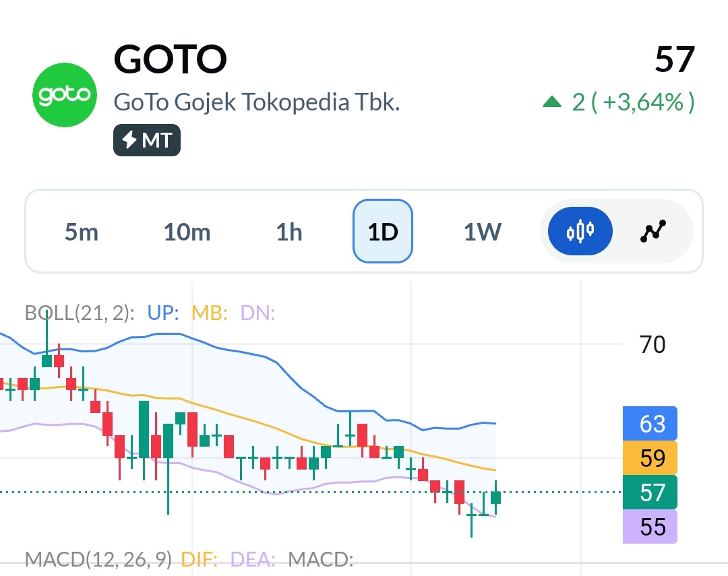Viewport: 728px width, 576px height.
Task: Tap the GoTo green circle logo
Action: click(65, 95)
